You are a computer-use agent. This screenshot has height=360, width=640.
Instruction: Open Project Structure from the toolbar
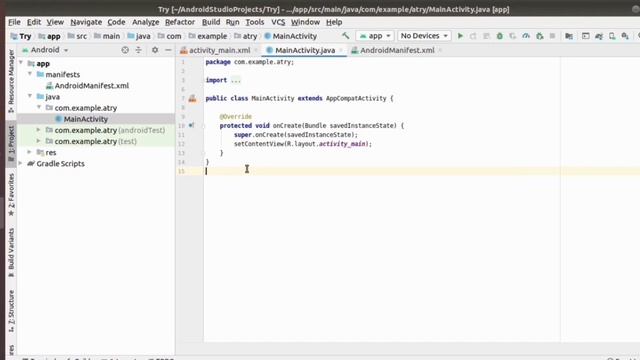pyautogui.click(x=569, y=36)
